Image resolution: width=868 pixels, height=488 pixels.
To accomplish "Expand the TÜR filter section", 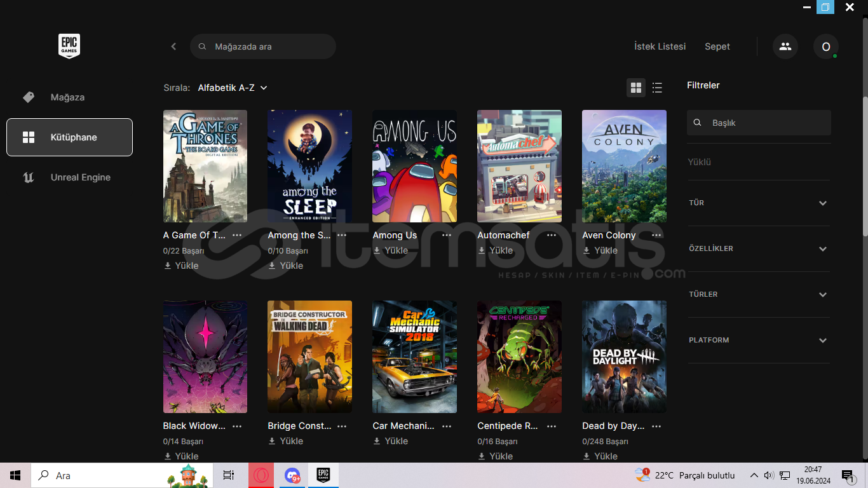I will [759, 203].
